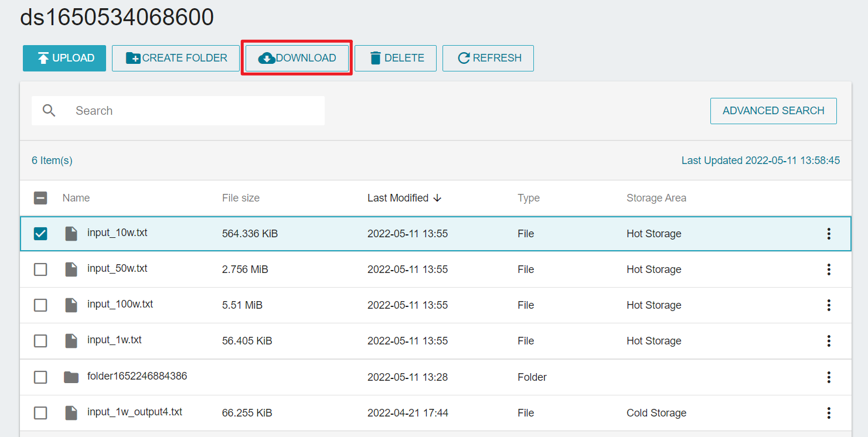Open folder1652246884386 by its name
The width and height of the screenshot is (868, 437).
point(137,376)
